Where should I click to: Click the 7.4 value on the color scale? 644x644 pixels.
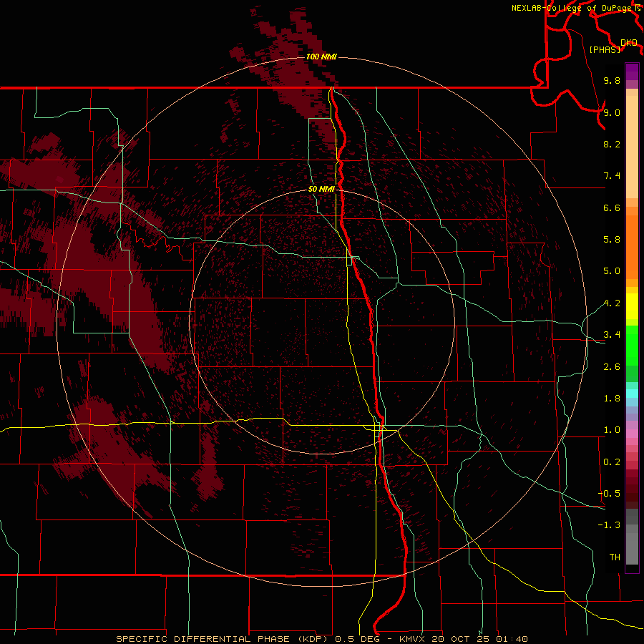[612, 176]
